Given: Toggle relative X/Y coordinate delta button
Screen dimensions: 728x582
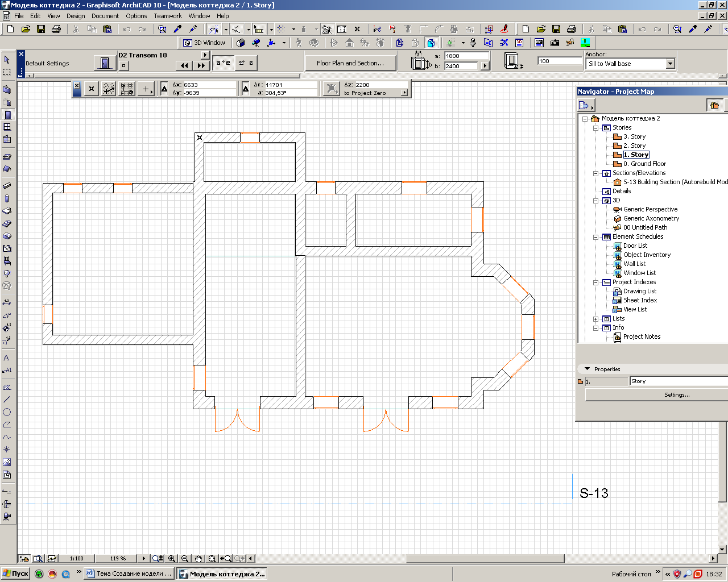Looking at the screenshot, I should (x=164, y=89).
